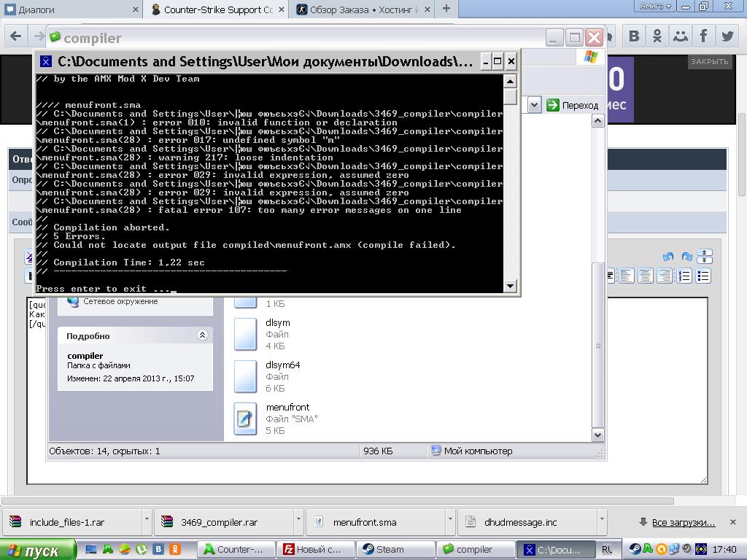The width and height of the screenshot is (747, 560).
Task: Click Все загрузки... link
Action: coord(683,522)
